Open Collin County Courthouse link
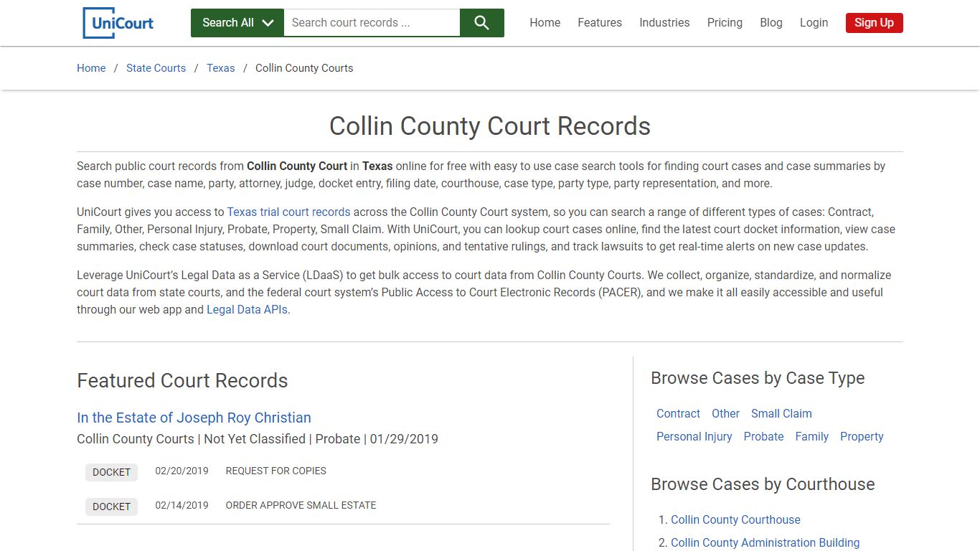980x551 pixels. (735, 520)
